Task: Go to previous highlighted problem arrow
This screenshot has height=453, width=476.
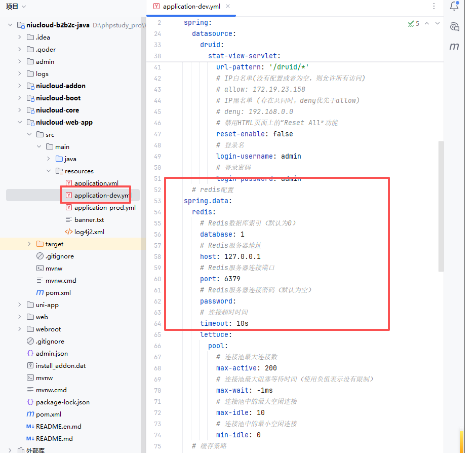Action: coord(427,23)
